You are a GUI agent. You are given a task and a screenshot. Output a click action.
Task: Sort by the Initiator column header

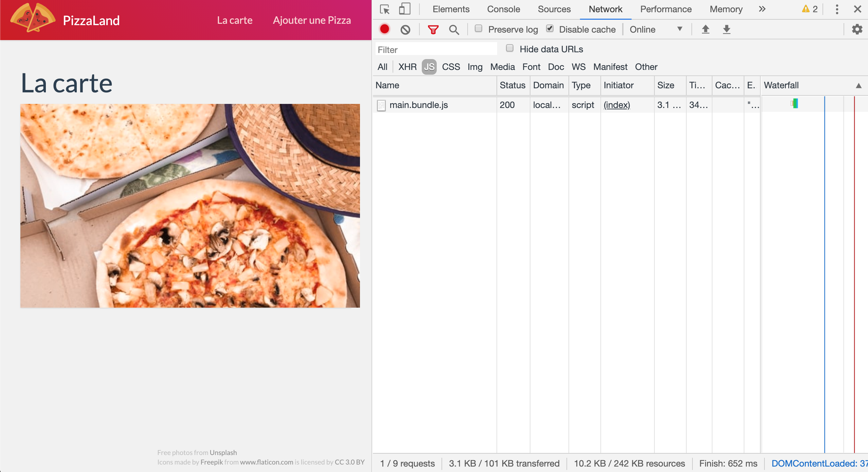coord(627,85)
